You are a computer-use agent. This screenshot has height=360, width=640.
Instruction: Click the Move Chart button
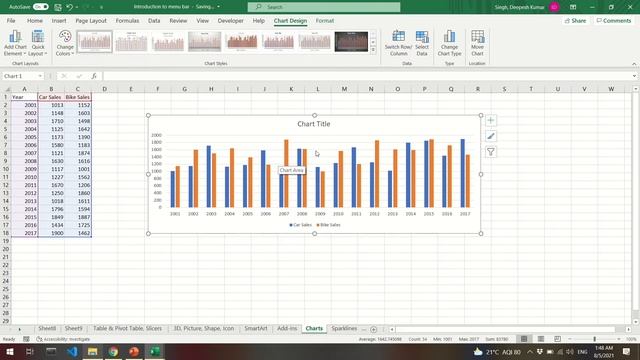(x=477, y=43)
